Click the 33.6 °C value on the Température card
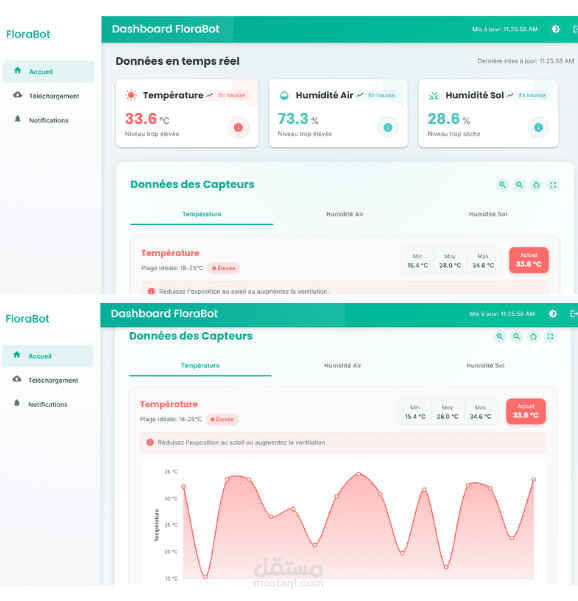 [x=147, y=119]
